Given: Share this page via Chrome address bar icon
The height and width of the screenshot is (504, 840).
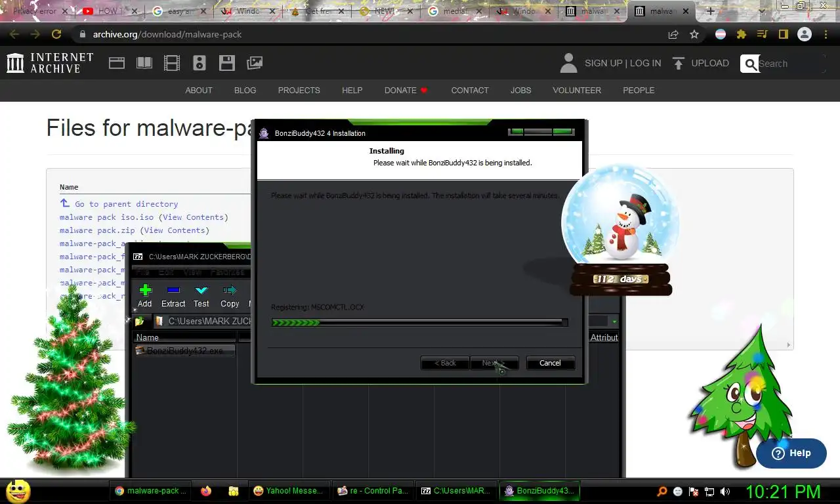Looking at the screenshot, I should click(x=673, y=34).
